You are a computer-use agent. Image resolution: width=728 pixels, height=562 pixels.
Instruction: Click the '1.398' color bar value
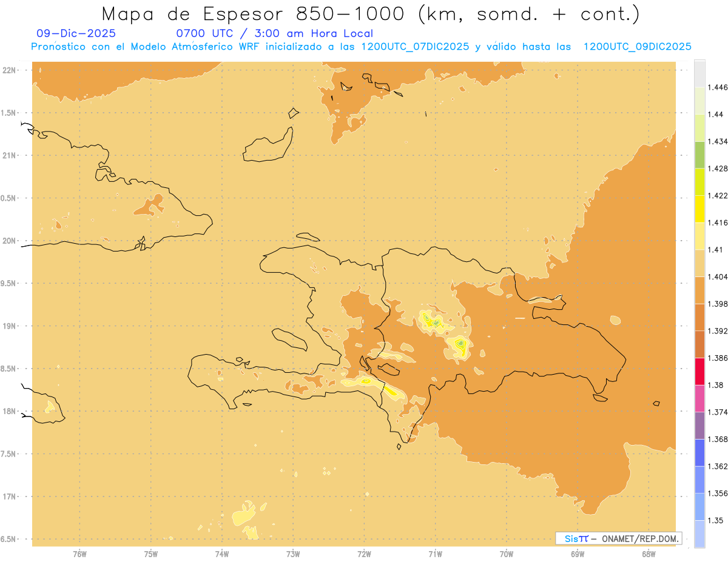(x=718, y=304)
